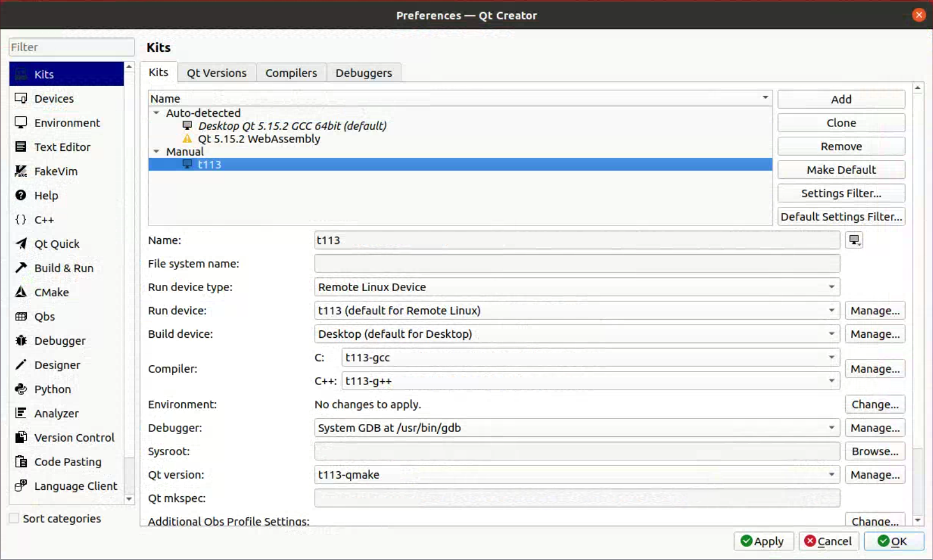The height and width of the screenshot is (560, 933).
Task: Click the monitor icon of Desktop Qt kit
Action: pyautogui.click(x=187, y=125)
